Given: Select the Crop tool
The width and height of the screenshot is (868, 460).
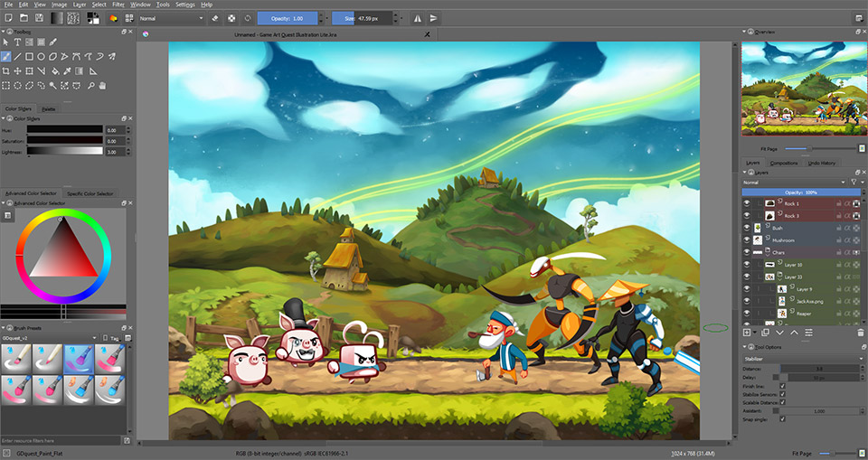Looking at the screenshot, I should (x=6, y=70).
